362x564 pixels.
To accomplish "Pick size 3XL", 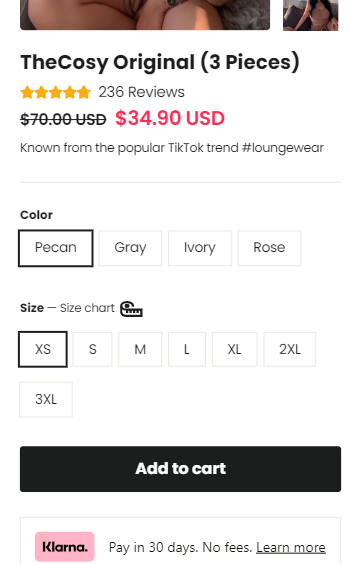I will point(46,399).
